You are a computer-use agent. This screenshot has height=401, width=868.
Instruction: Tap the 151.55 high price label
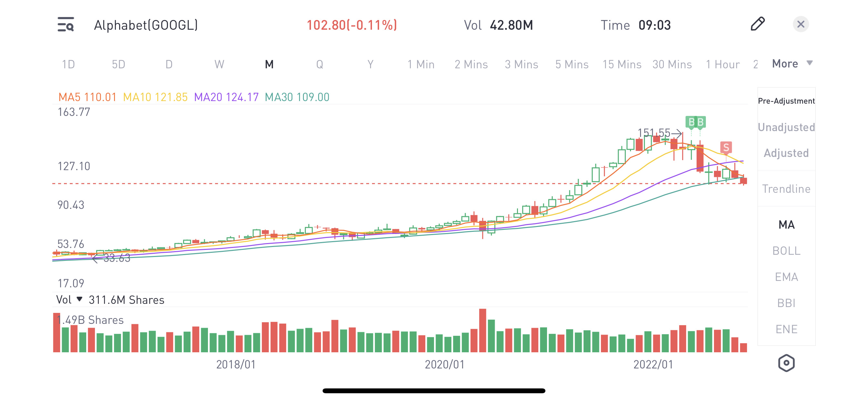click(654, 133)
